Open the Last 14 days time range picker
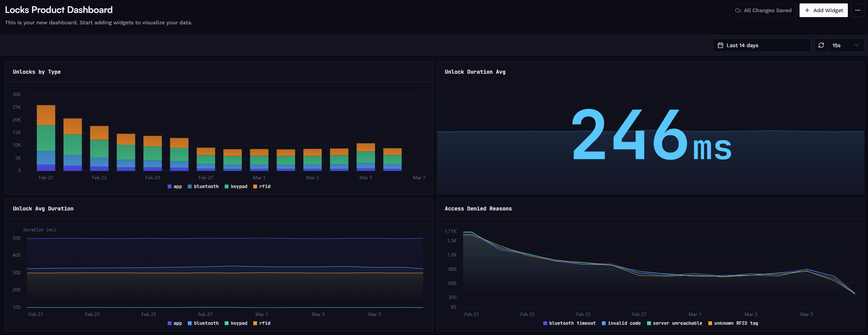 tap(762, 45)
